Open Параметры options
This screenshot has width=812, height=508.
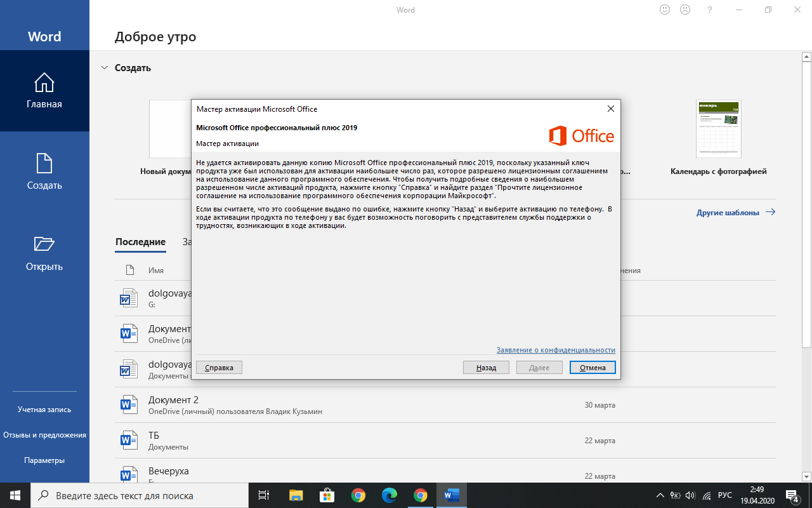[44, 460]
